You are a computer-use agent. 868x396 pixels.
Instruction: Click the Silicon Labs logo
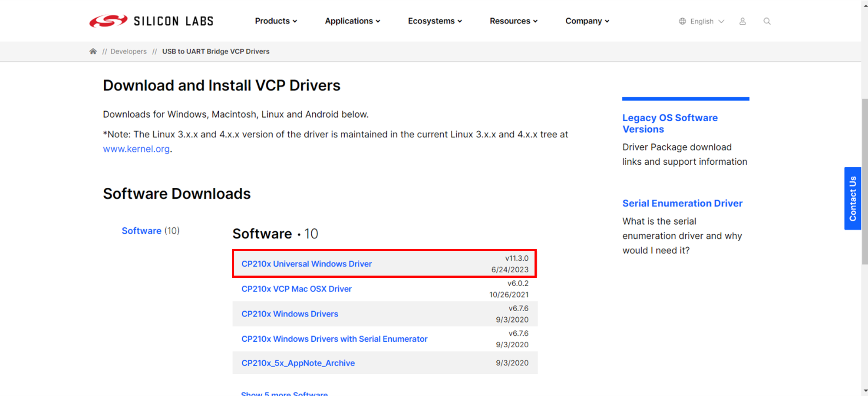pyautogui.click(x=151, y=21)
